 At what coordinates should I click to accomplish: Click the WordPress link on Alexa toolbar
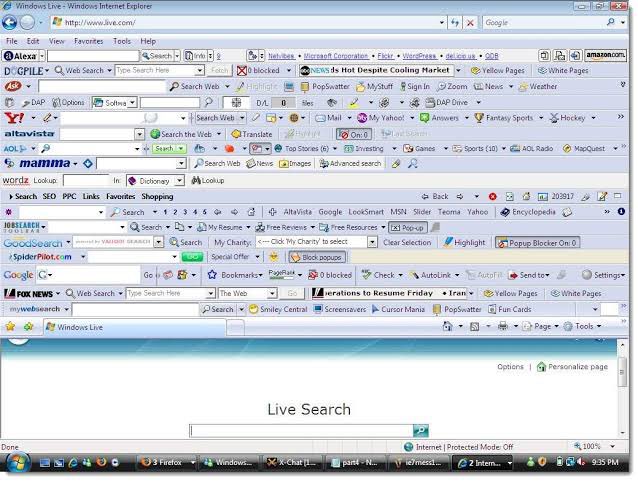click(x=419, y=56)
